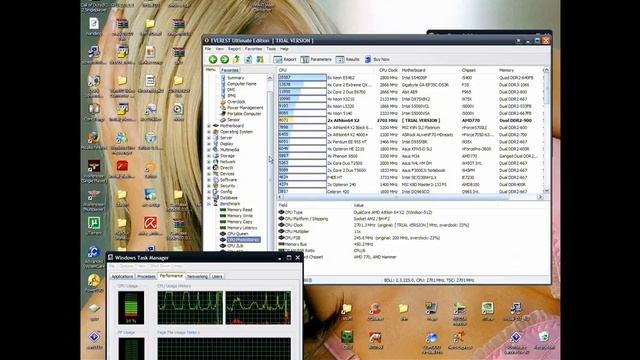640x360 pixels.
Task: Open Task Manager's Networking tab
Action: tap(197, 277)
